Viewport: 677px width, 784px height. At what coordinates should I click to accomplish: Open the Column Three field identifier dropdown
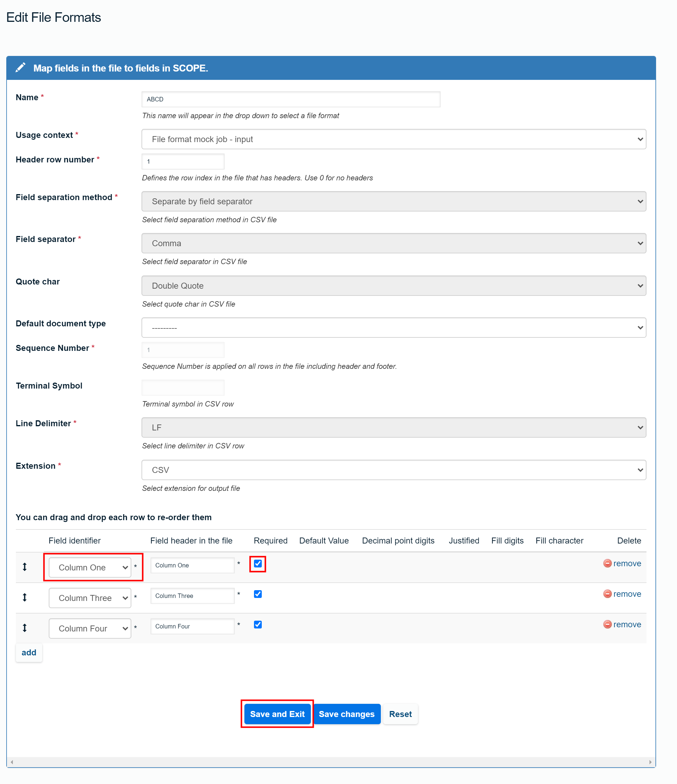[x=90, y=598]
